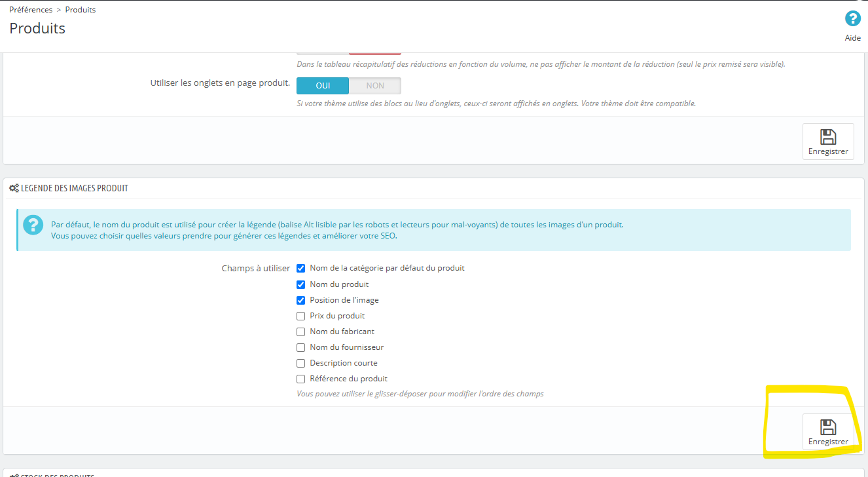Click the Position de l'image field label
This screenshot has width=868, height=477.
(x=344, y=300)
